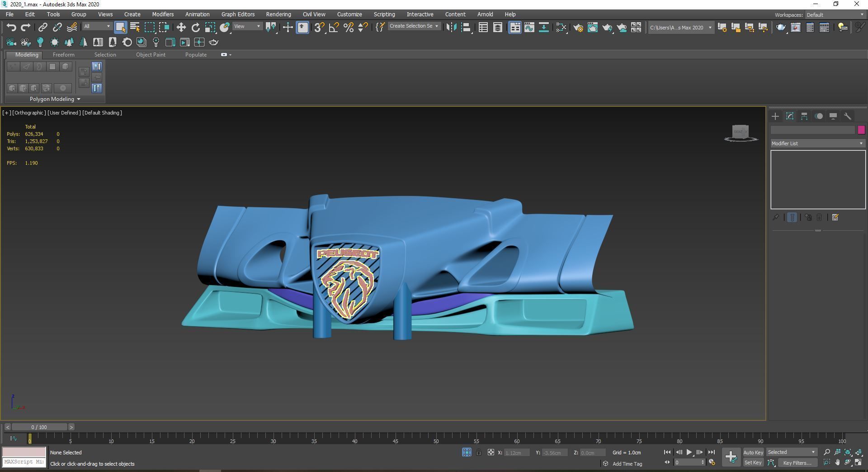
Task: Choose the Select and Move tool
Action: pyautogui.click(x=181, y=28)
